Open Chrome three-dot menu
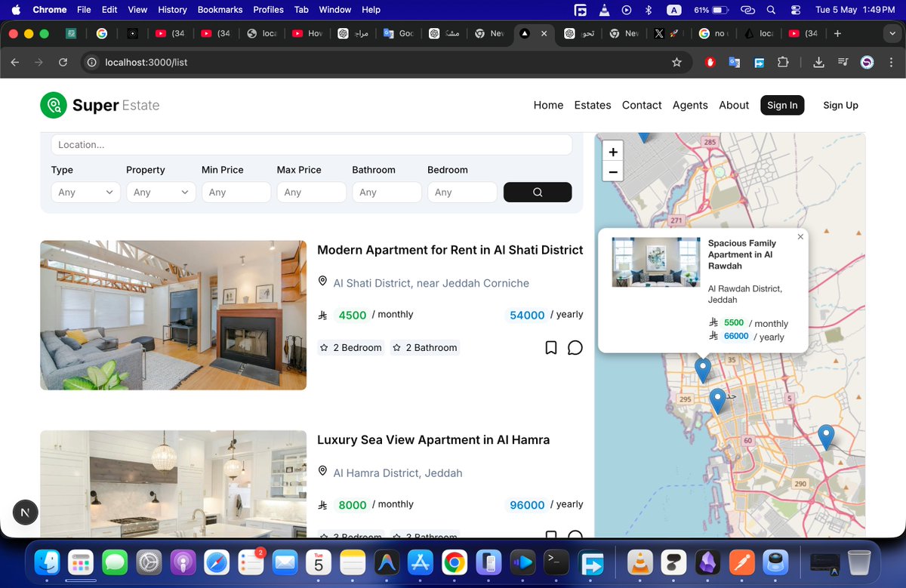 click(x=891, y=62)
